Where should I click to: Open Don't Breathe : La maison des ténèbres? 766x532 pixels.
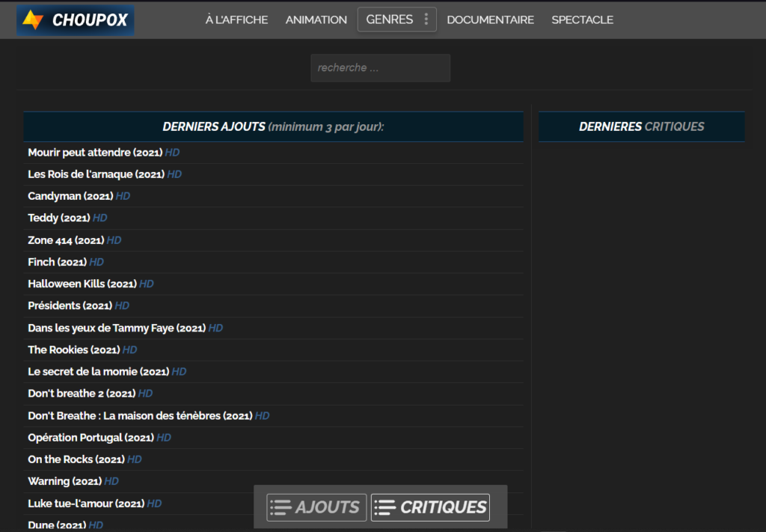pos(149,416)
